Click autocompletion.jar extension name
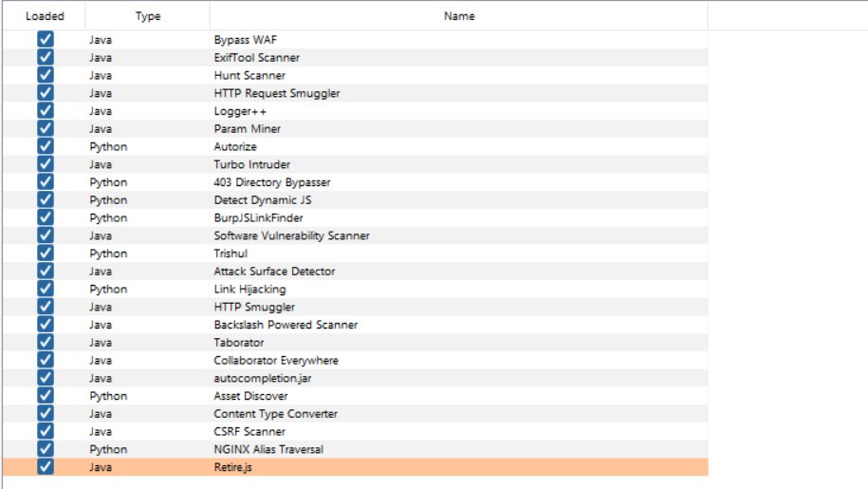 click(263, 378)
